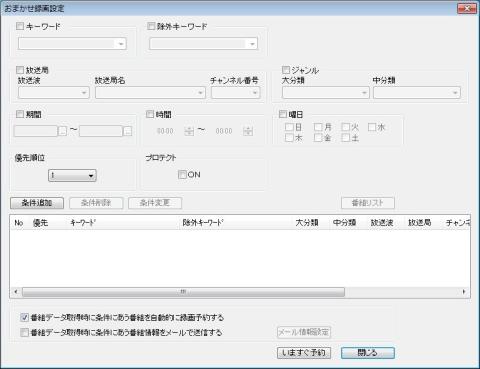Open the チャンネル番号 dropdown
Viewport: 480px width, 369px height.
235,93
